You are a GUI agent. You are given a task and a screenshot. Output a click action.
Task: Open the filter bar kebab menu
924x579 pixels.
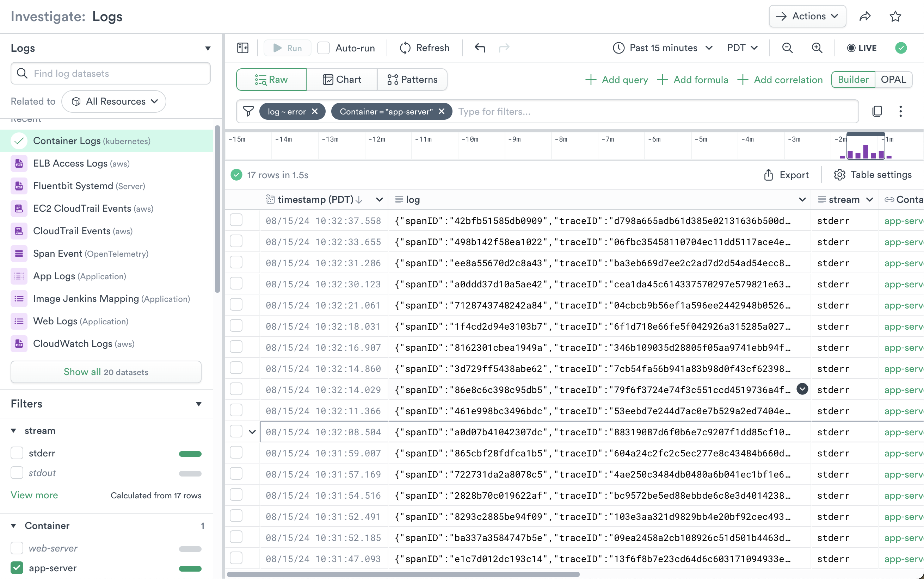pyautogui.click(x=901, y=111)
